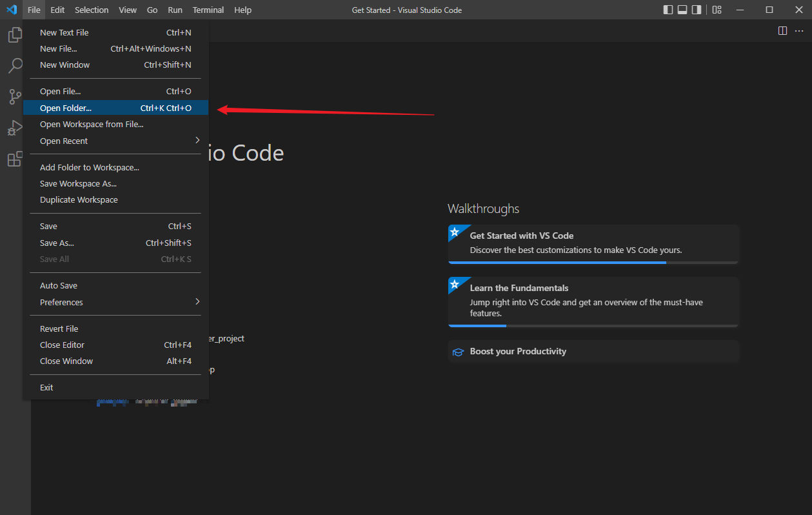Toggle the bottom panel layout icon

(682, 10)
